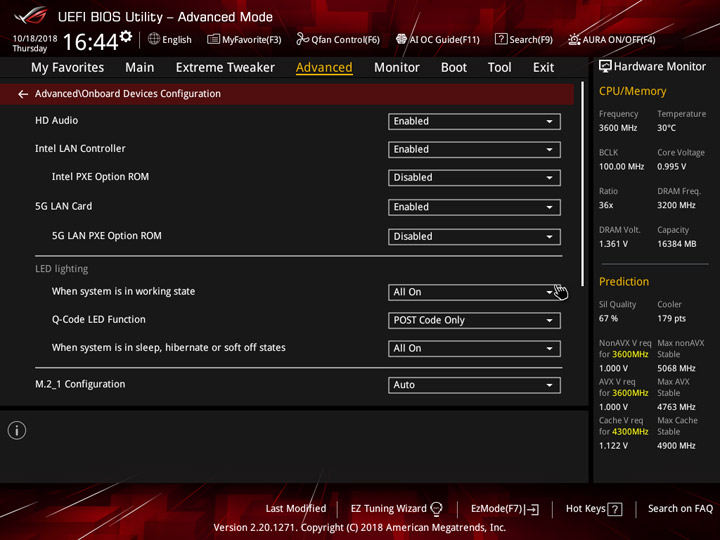Click the 10/18/2018 date
Screen dimensions: 720x540
tap(35, 39)
